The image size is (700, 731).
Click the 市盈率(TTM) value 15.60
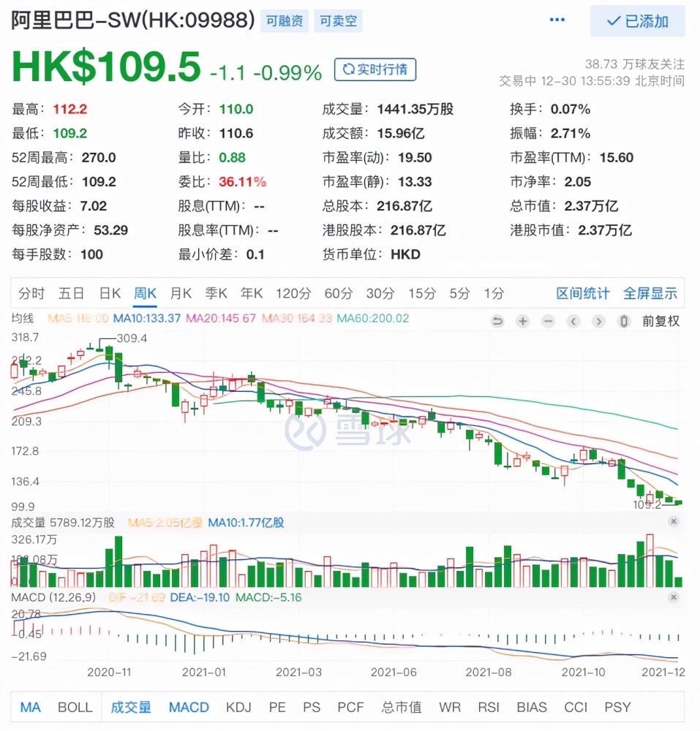617,158
